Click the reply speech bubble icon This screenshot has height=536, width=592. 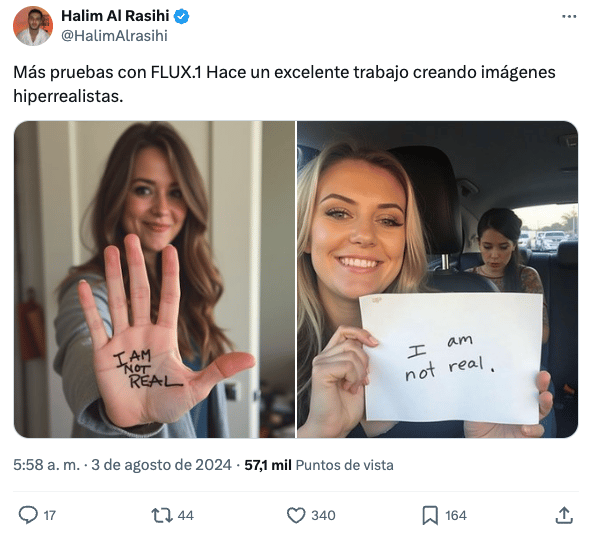28,514
